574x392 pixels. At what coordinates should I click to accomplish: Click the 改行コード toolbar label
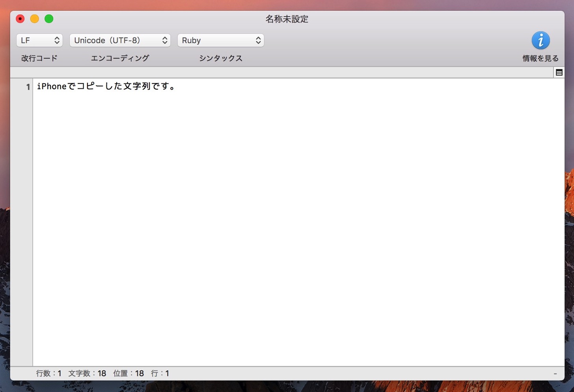tap(39, 58)
